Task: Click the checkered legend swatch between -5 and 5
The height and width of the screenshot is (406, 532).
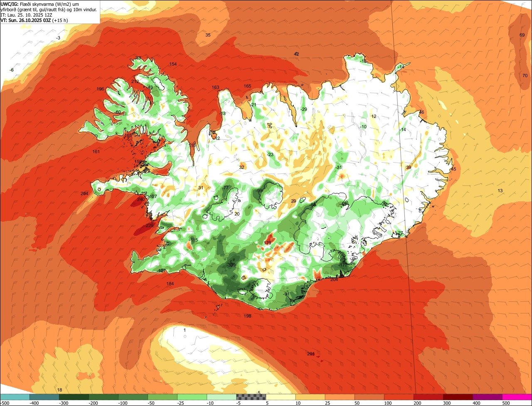Action: (x=251, y=397)
